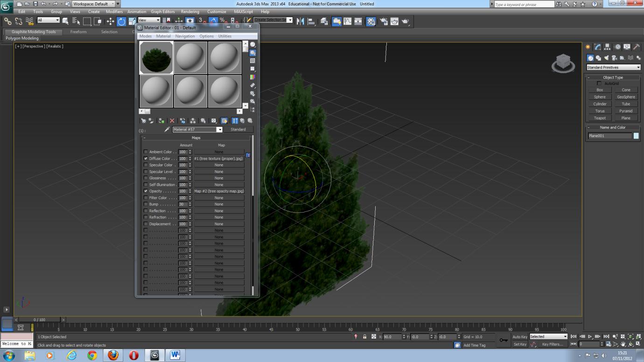Enable the AutoGrid checkbox

click(599, 83)
